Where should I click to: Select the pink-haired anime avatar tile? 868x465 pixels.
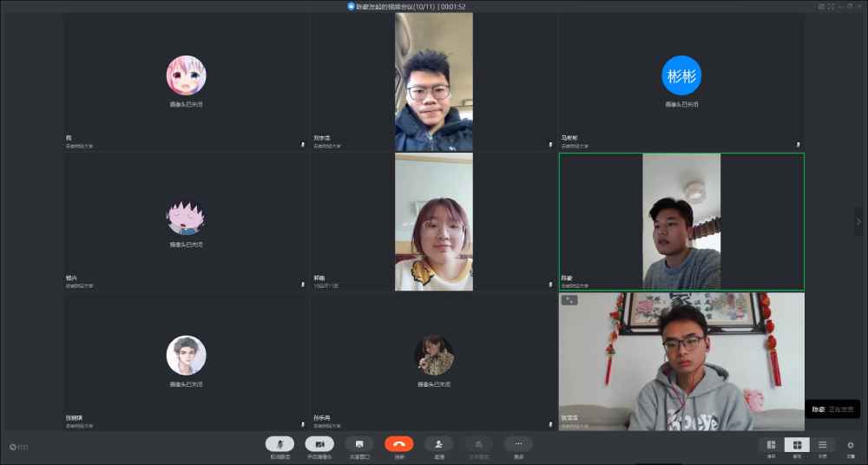pos(186,75)
